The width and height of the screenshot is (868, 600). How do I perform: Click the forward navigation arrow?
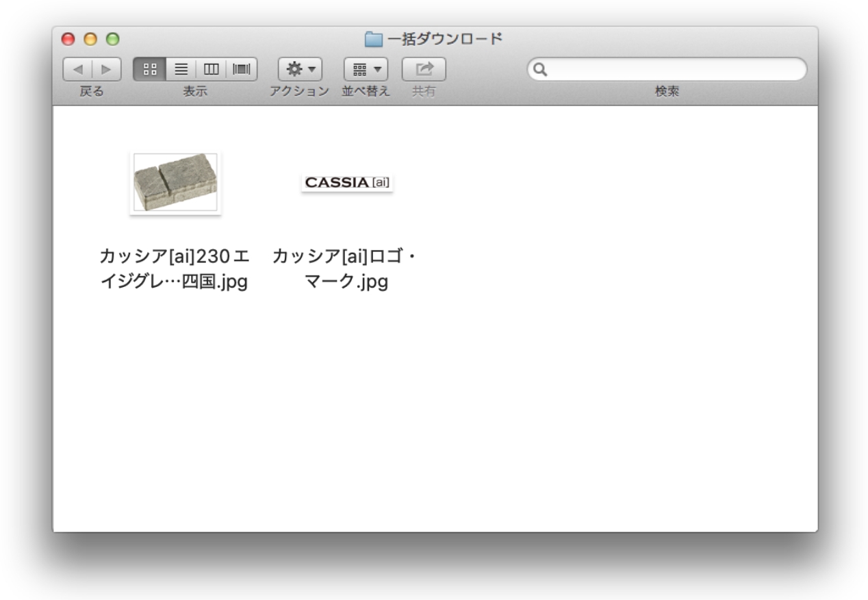(106, 69)
